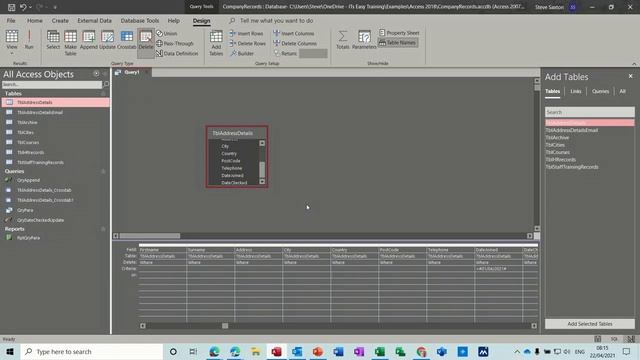Click the Tell me what you want search
This screenshot has height=360, width=640.
click(276, 20)
